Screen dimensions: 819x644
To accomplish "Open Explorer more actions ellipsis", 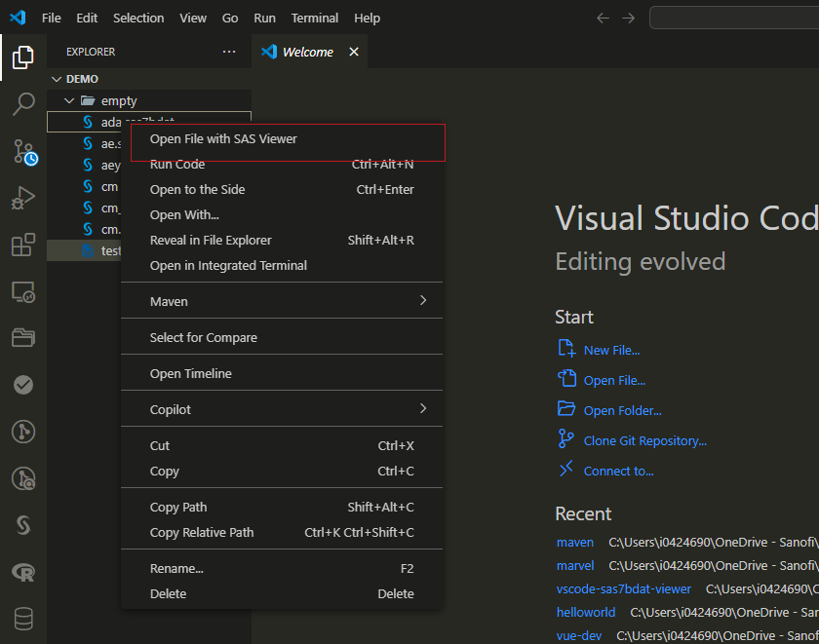I will point(229,52).
